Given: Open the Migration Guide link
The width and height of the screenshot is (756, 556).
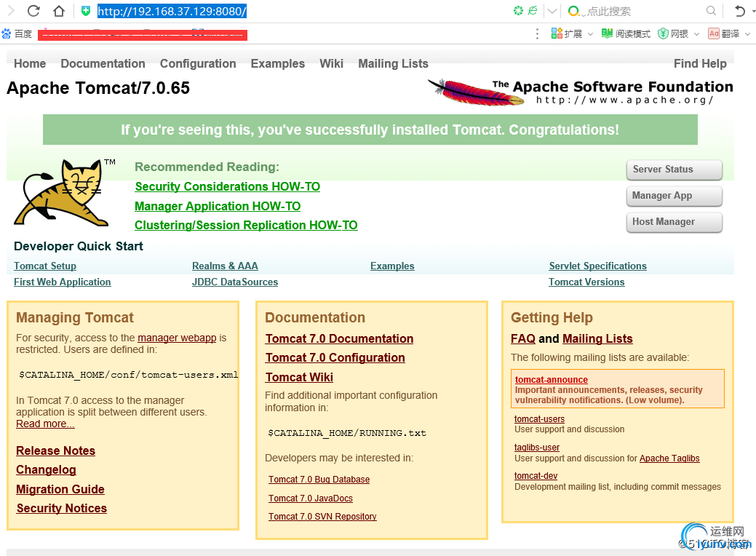Looking at the screenshot, I should pyautogui.click(x=60, y=490).
